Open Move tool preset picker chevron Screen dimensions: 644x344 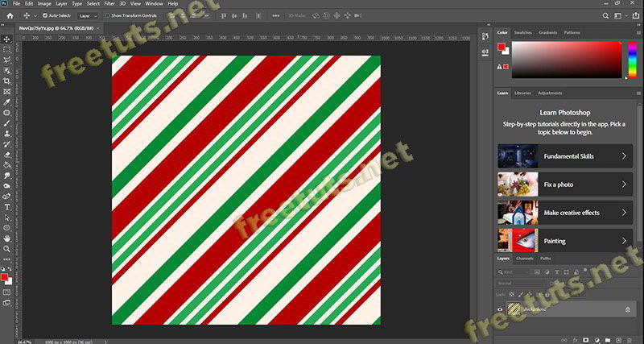click(35, 15)
